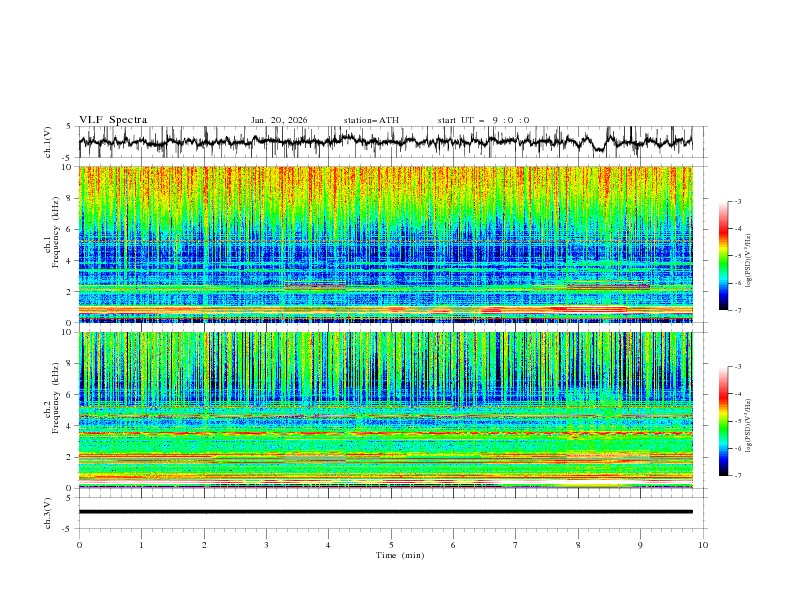Screen dimensions: 792x612
Task: Click the time axis tick label "5"
Action: click(391, 545)
